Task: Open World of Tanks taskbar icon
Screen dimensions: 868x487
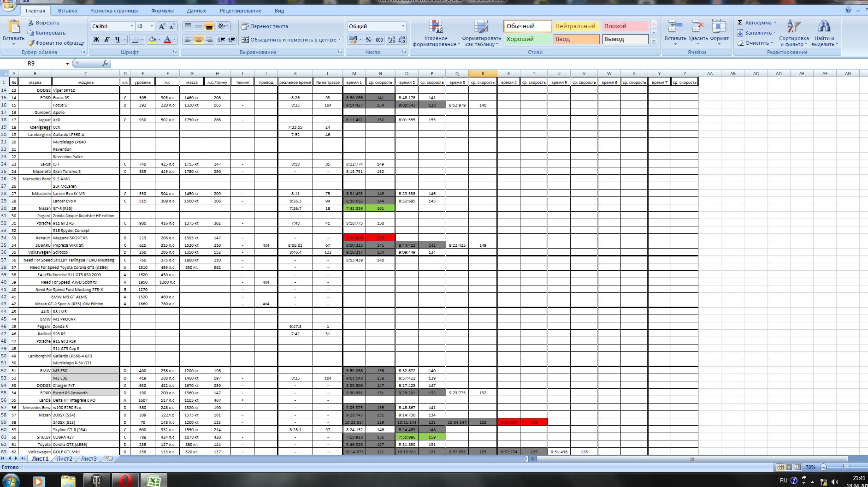Action: pos(96,481)
